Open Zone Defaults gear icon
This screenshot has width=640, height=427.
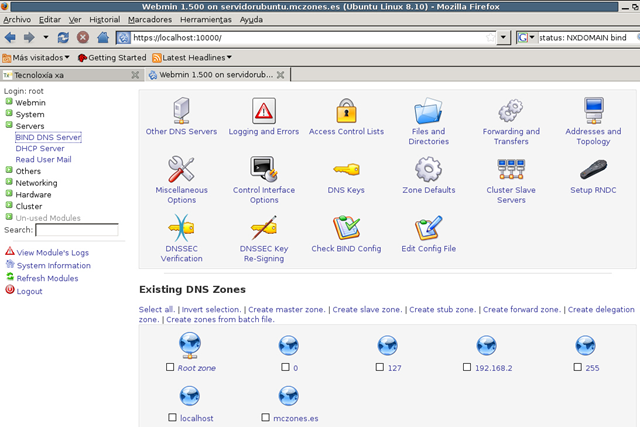(428, 169)
